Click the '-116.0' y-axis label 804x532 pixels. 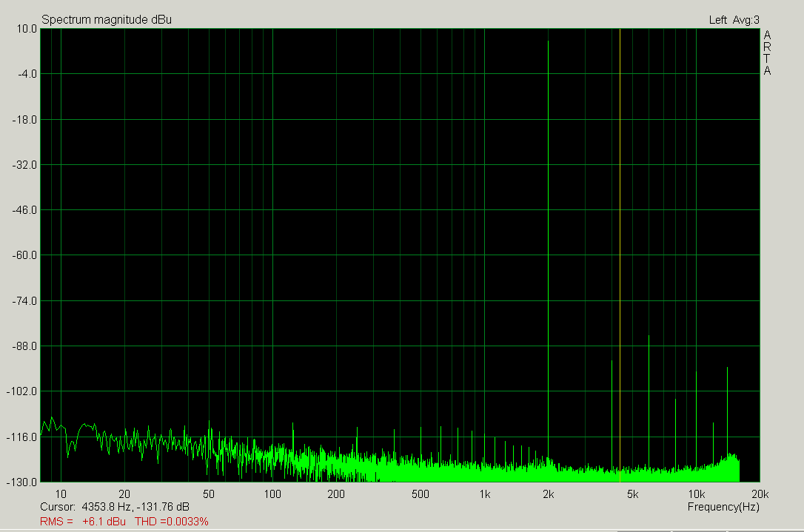click(x=22, y=437)
